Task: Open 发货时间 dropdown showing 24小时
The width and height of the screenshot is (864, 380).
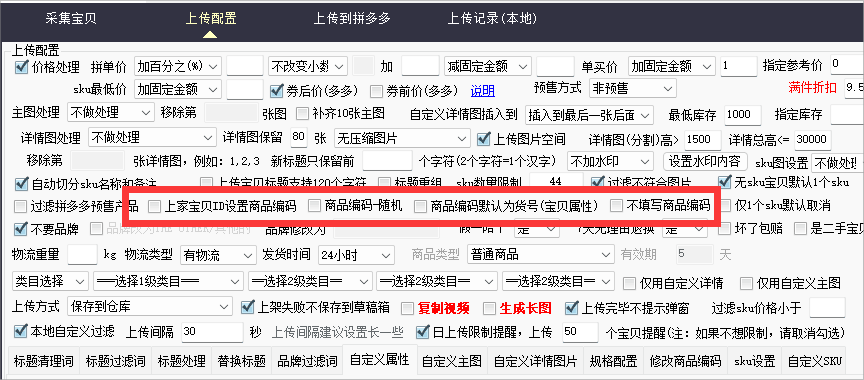Action: (356, 255)
